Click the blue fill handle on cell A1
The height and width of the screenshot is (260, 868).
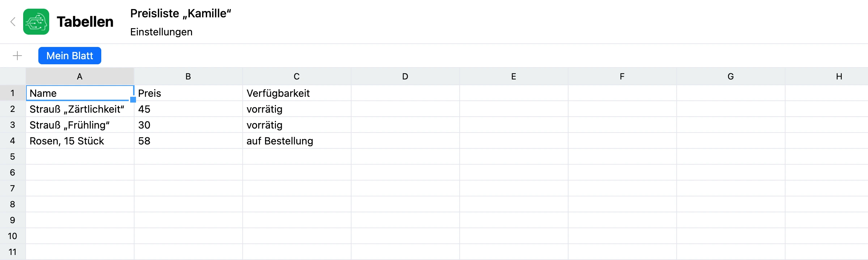click(133, 100)
